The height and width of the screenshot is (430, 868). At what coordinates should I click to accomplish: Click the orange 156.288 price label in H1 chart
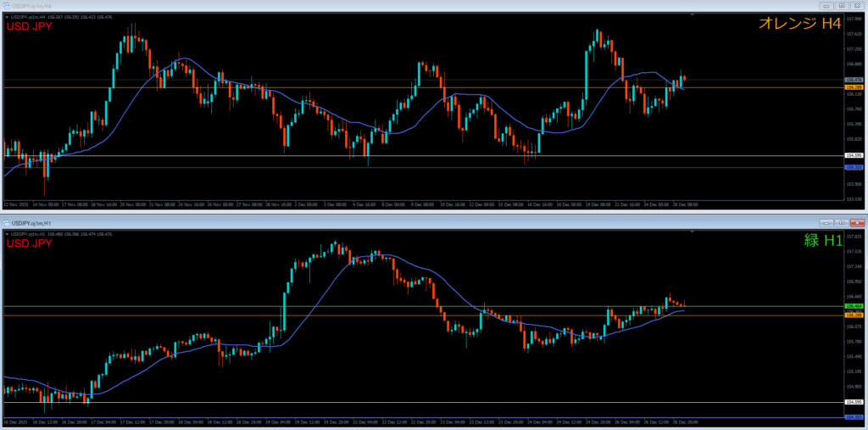[x=854, y=316]
